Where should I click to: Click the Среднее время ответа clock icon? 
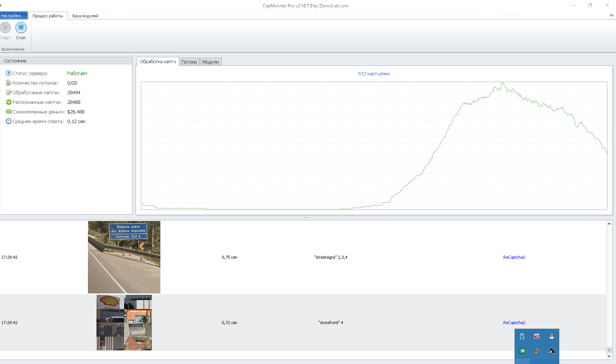pos(8,121)
